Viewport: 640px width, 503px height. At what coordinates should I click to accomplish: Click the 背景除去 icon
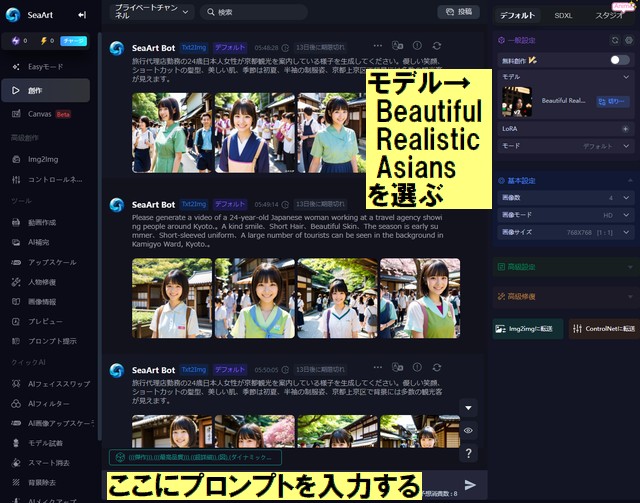click(16, 482)
